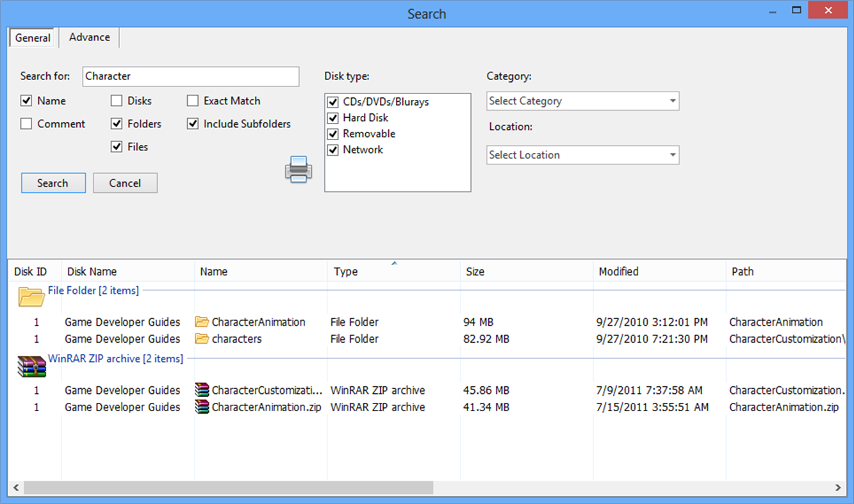Disable the Hard Disk disk type
Screen dimensions: 854x504
[333, 118]
